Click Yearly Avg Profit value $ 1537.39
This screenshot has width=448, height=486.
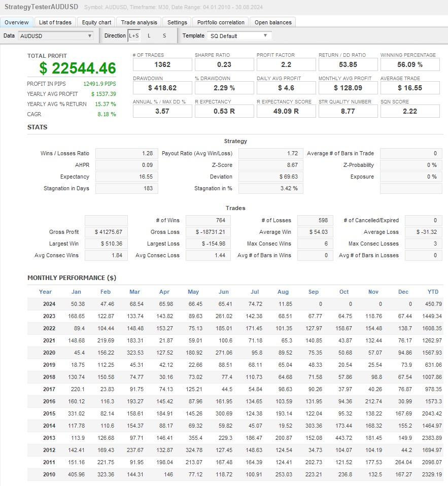(x=104, y=94)
